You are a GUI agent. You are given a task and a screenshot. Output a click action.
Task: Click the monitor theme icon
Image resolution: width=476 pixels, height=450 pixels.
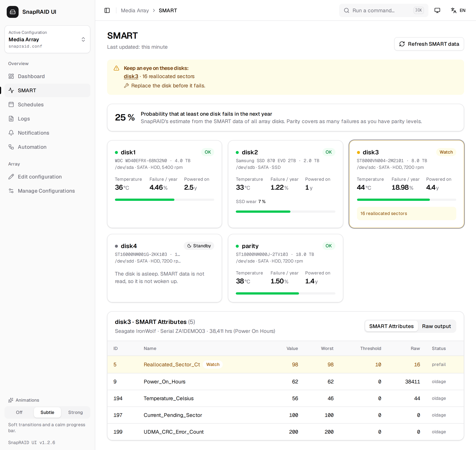tap(437, 11)
